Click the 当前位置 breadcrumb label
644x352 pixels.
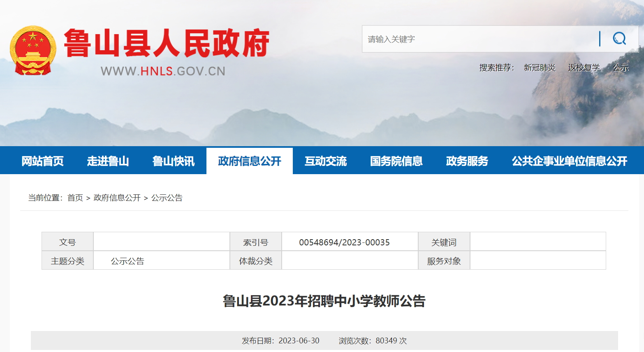[45, 198]
